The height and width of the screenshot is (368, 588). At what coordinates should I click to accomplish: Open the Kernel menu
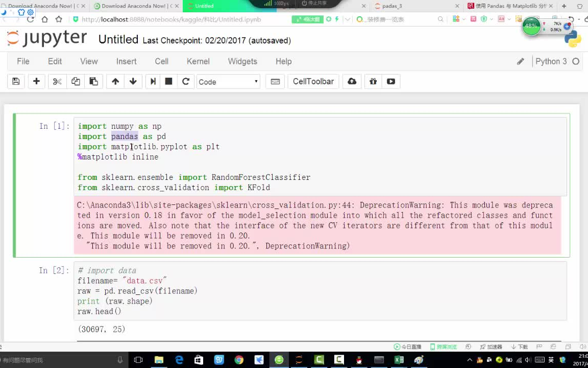tap(198, 61)
